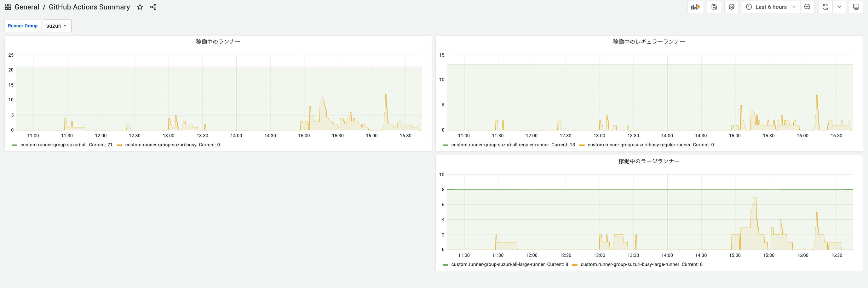Open the suzuri runner group dropdown

(57, 25)
